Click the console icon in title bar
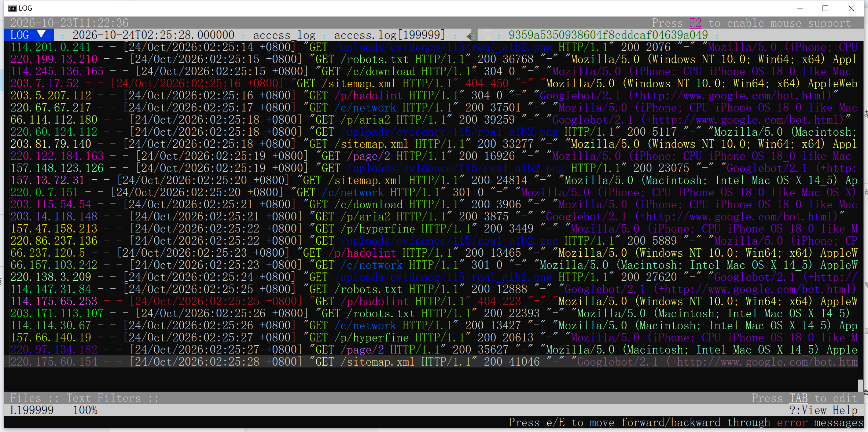The image size is (868, 432). coord(12,8)
